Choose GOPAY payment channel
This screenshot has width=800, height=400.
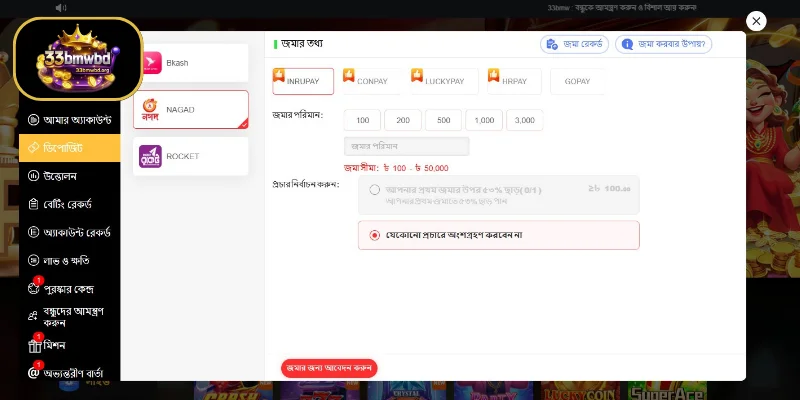click(577, 81)
